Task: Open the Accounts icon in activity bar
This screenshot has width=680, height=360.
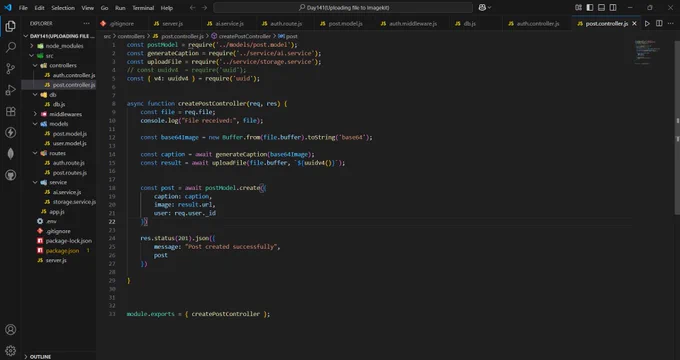Action: [10, 330]
